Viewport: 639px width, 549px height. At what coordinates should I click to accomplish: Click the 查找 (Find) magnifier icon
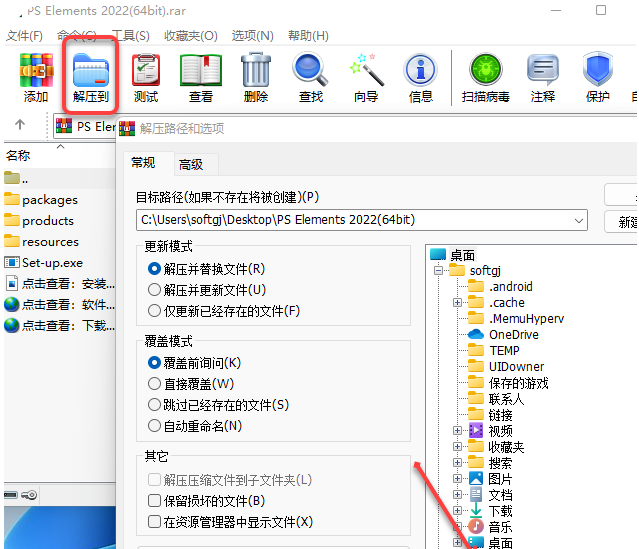(x=310, y=71)
